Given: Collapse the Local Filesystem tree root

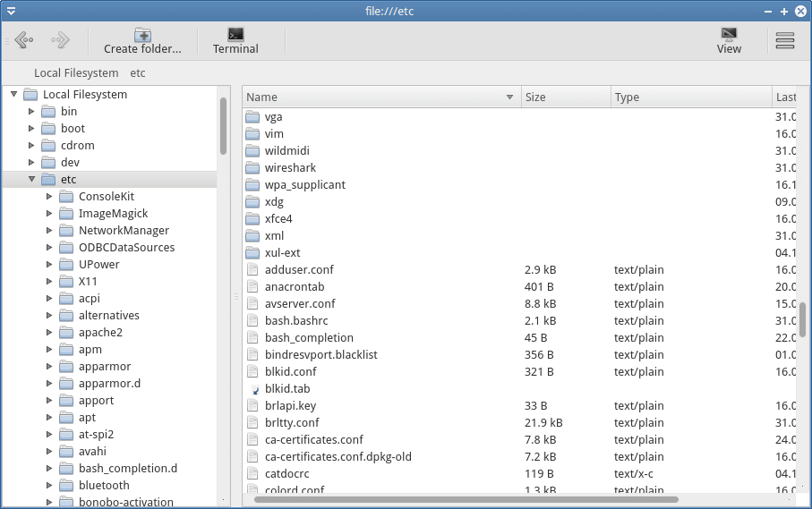Looking at the screenshot, I should coord(13,95).
